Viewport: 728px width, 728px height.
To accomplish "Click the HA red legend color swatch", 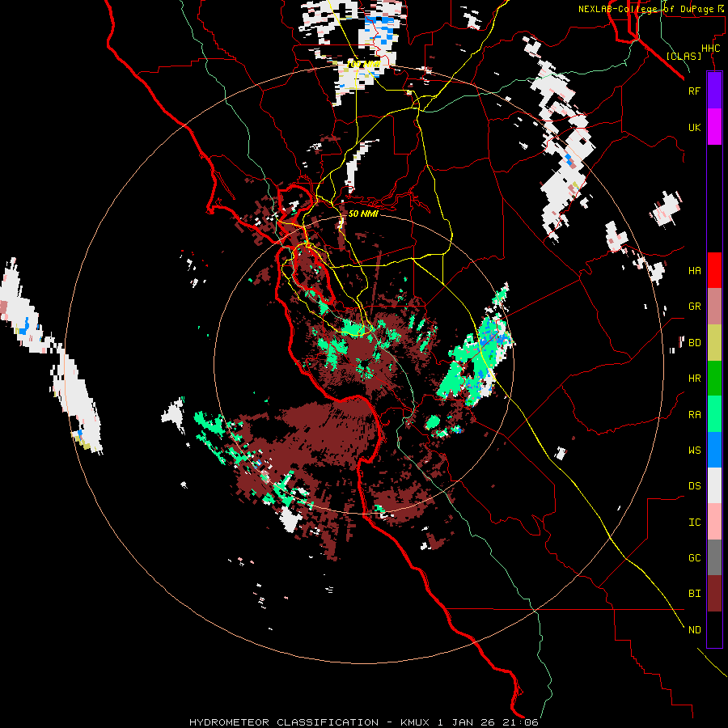I will [x=714, y=270].
